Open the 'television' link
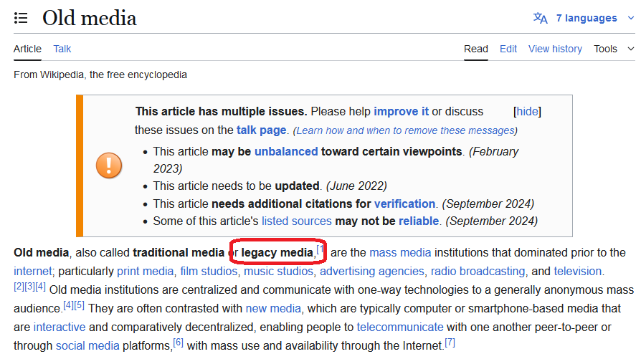Viewport: 641px width, 364px height. [x=578, y=272]
